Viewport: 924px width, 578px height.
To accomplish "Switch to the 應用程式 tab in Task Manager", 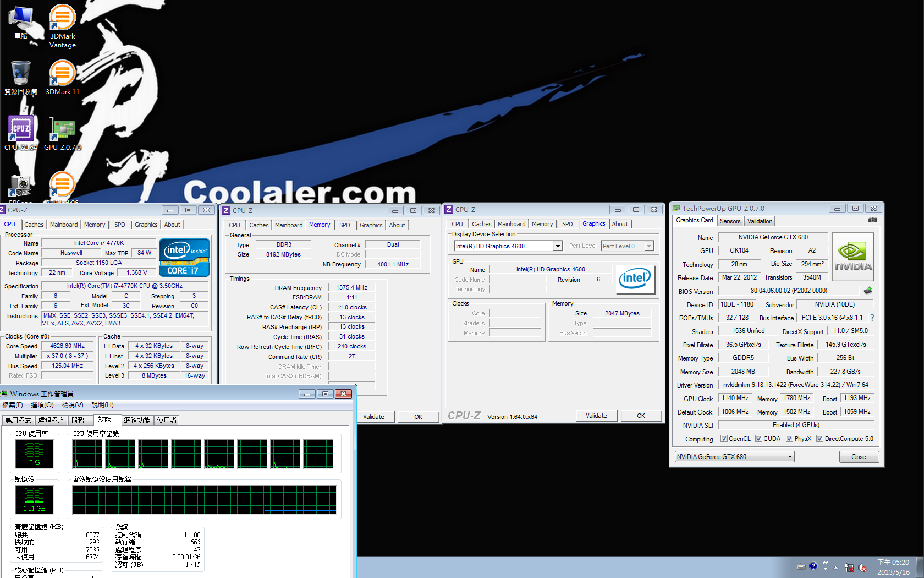I will (x=19, y=420).
